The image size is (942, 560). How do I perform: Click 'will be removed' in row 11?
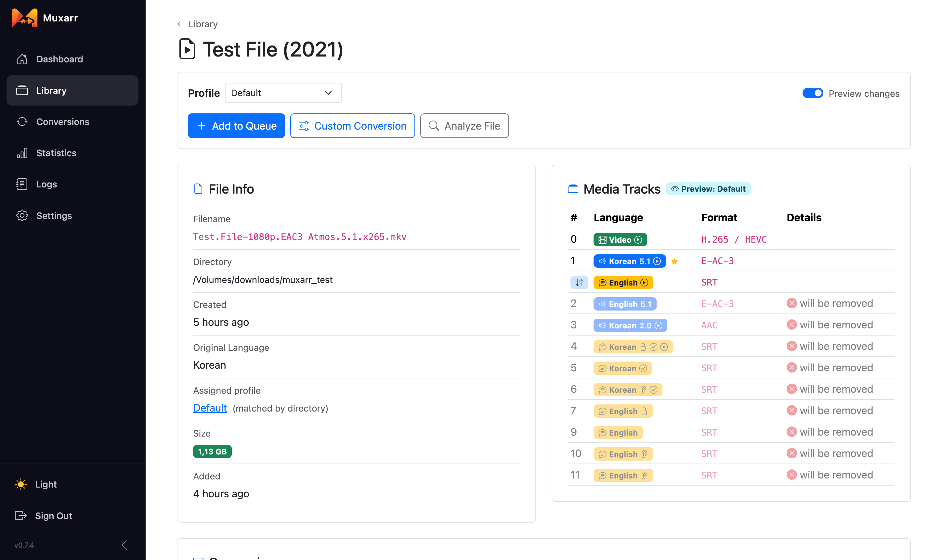[836, 475]
